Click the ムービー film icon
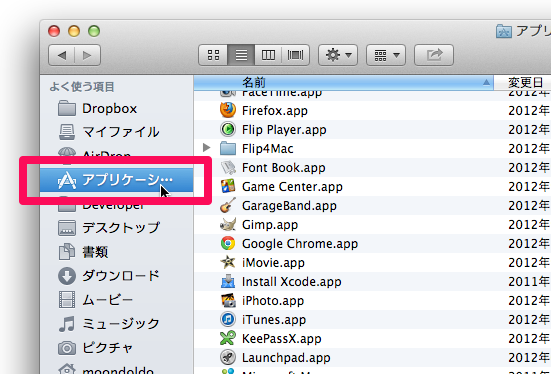551x374 pixels. pyautogui.click(x=67, y=300)
